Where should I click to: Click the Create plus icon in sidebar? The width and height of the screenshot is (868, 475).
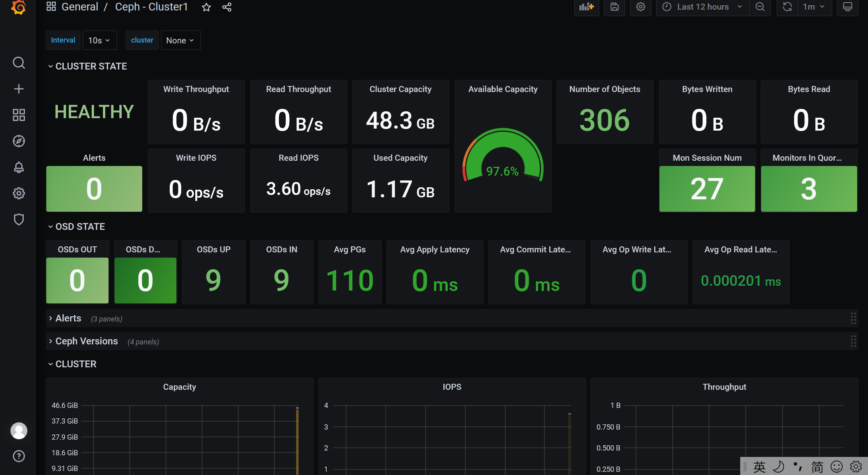tap(18, 89)
